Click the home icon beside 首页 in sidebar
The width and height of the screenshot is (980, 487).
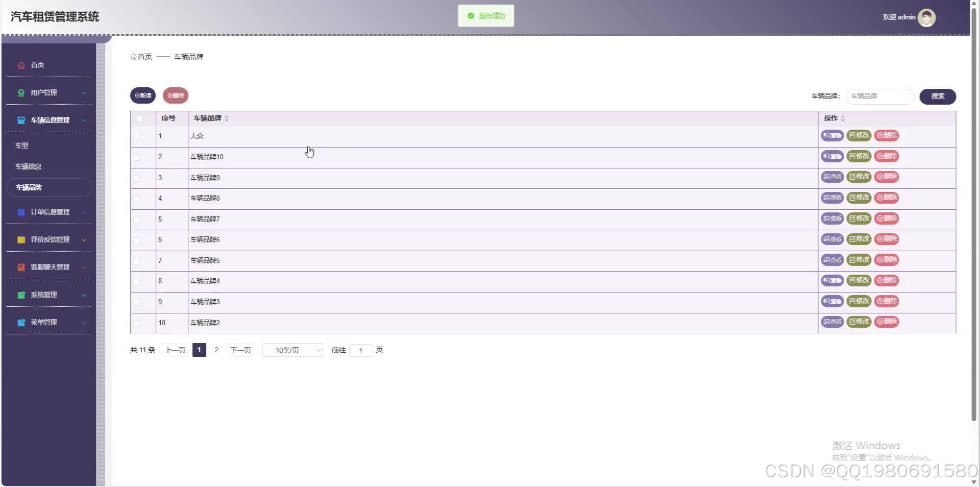click(x=21, y=65)
